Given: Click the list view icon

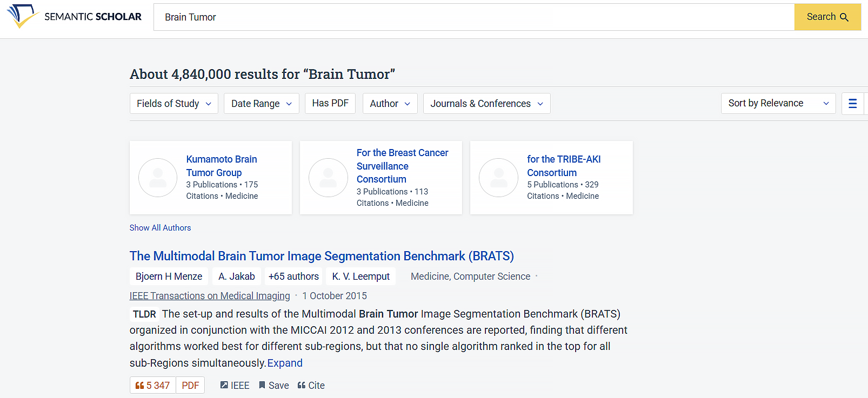Looking at the screenshot, I should click(x=852, y=104).
